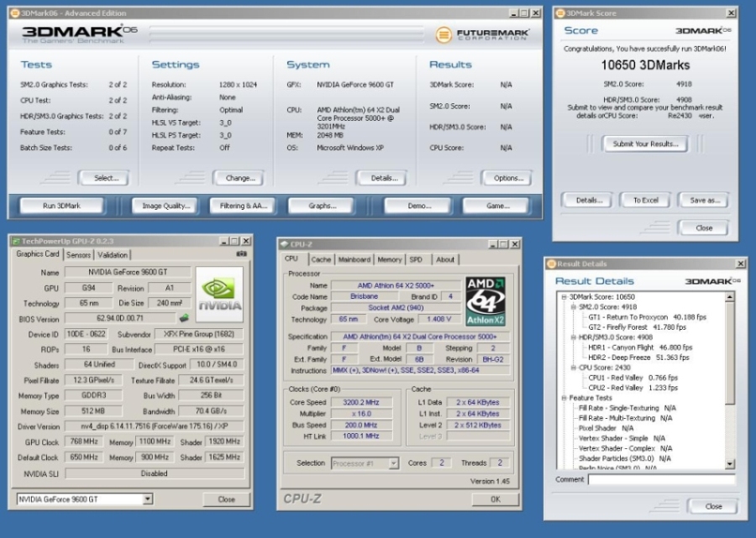Select HDR2 - Deep Freeze row
This screenshot has width=756, height=538.
pos(638,358)
